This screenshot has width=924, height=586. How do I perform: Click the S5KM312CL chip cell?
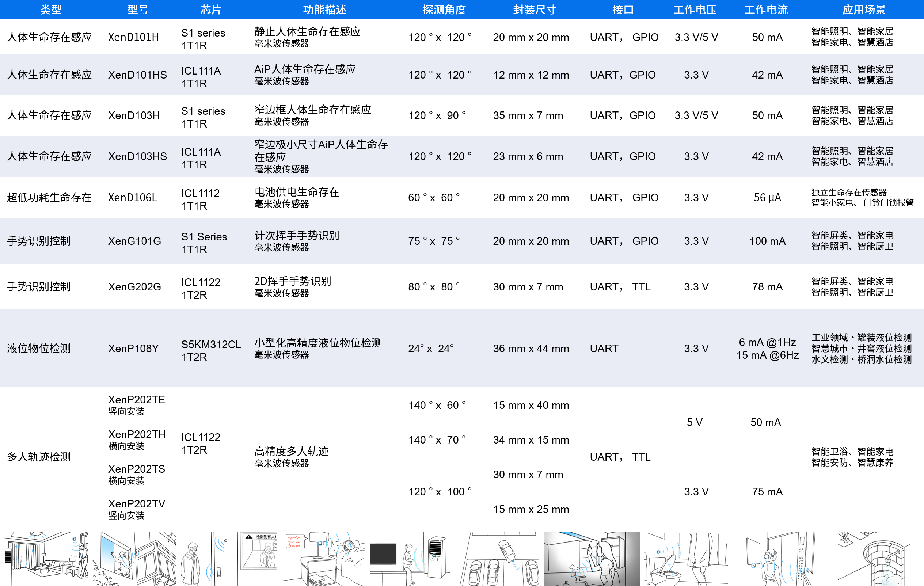pyautogui.click(x=211, y=345)
